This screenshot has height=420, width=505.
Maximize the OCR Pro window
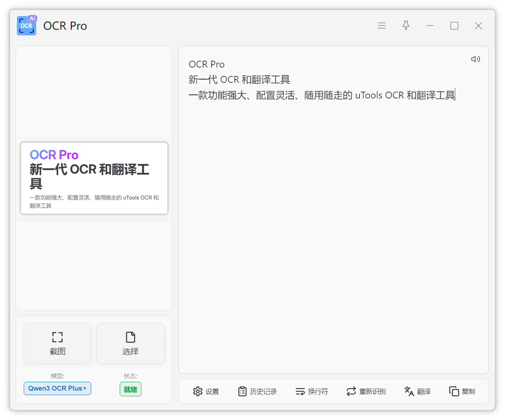[x=454, y=26]
